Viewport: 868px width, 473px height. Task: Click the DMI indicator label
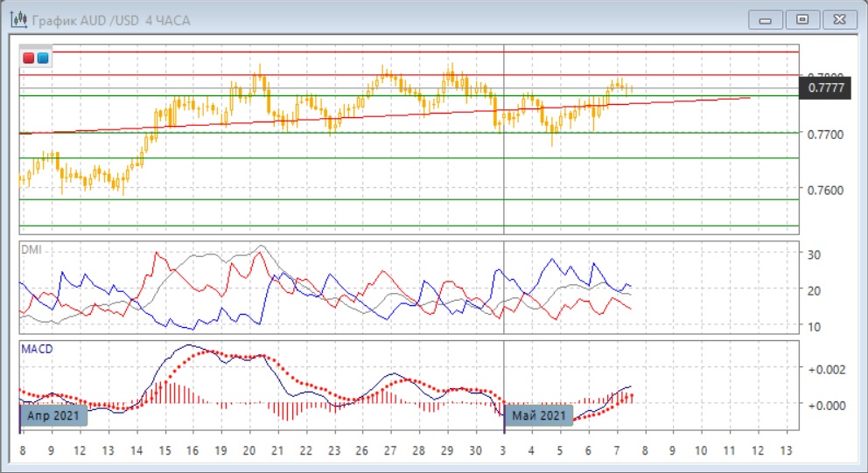tap(31, 249)
